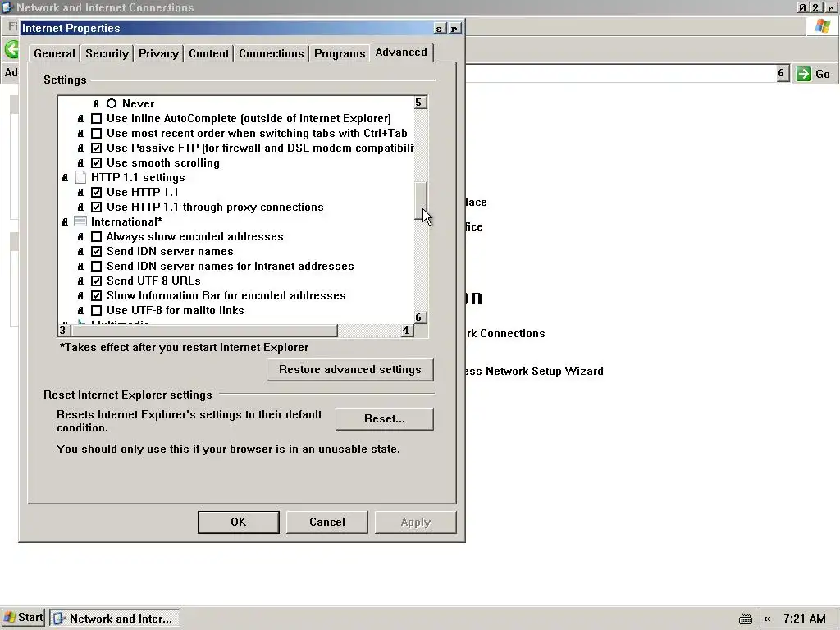Uncheck Use Passive FTP option

(97, 148)
